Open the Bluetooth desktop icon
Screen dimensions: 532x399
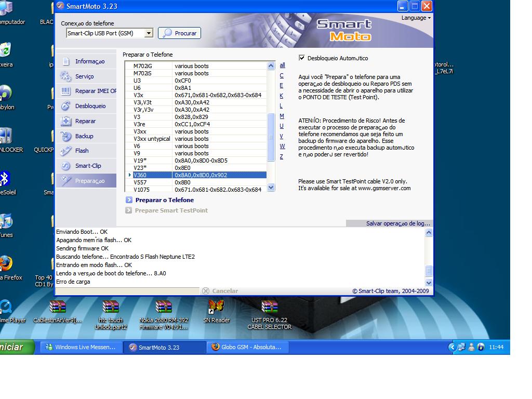[x=5, y=179]
